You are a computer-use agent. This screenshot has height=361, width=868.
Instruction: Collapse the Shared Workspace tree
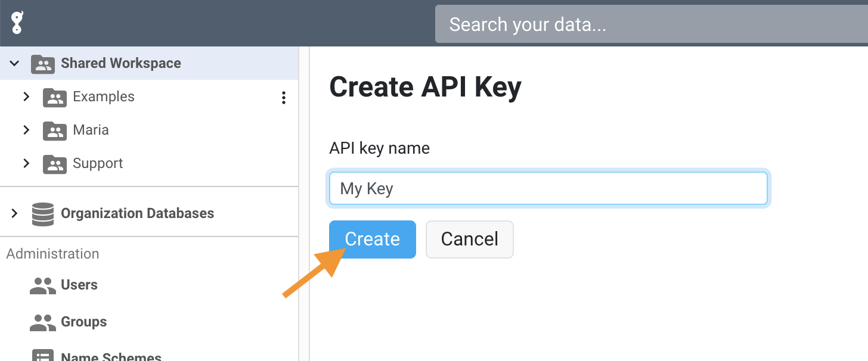[x=14, y=63]
